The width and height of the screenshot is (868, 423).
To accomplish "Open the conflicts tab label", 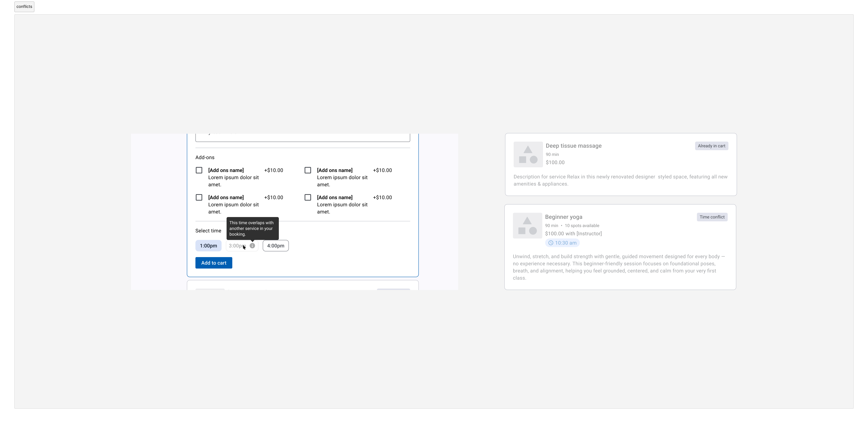I will click(24, 7).
